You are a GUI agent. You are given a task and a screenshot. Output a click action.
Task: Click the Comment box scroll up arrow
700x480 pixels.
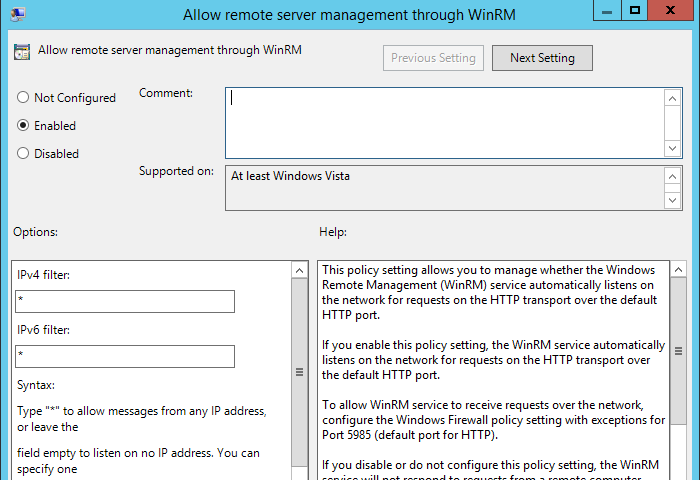pos(673,98)
